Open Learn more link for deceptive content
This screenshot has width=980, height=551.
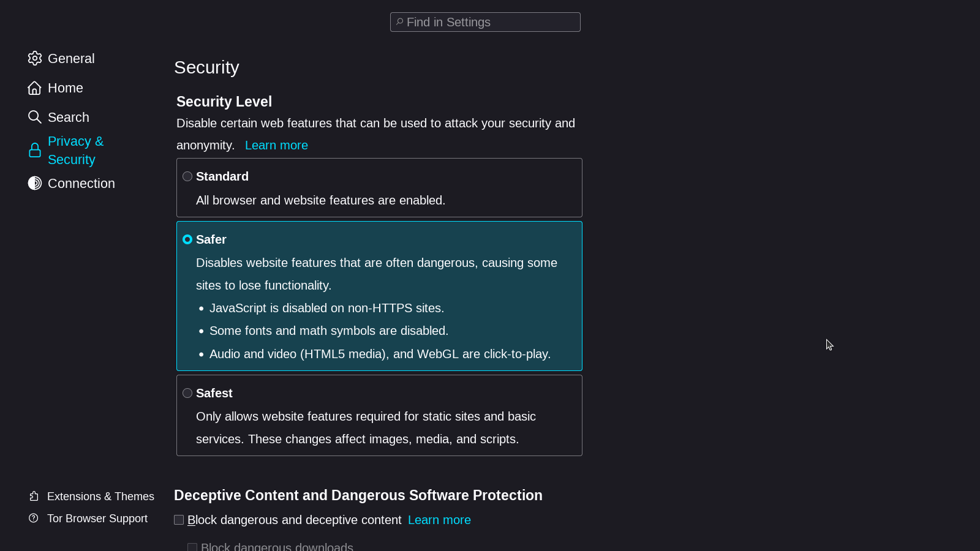[439, 520]
